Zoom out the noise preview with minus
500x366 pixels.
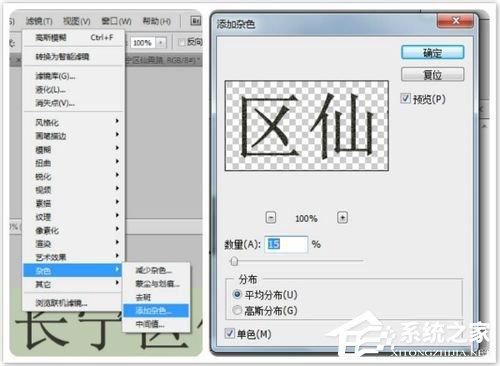pos(271,218)
